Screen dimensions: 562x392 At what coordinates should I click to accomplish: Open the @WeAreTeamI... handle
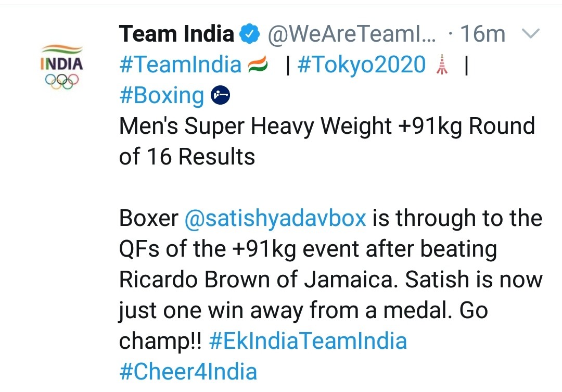(x=351, y=34)
